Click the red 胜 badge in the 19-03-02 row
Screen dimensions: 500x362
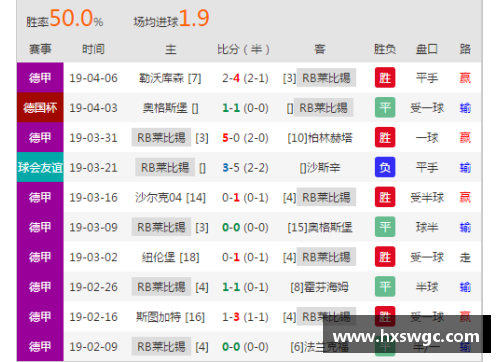[385, 257]
